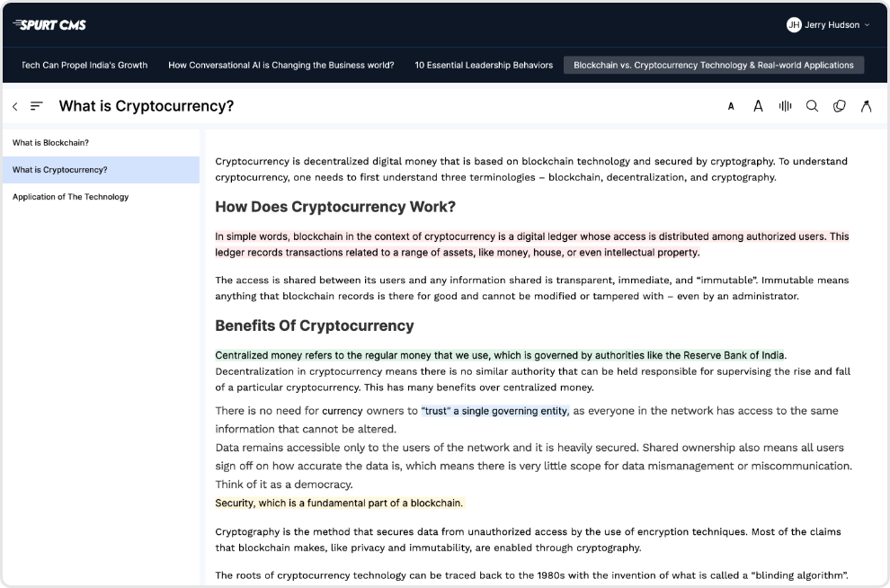
Task: Click the paragraph starting Cryptography is the method
Action: [x=528, y=539]
